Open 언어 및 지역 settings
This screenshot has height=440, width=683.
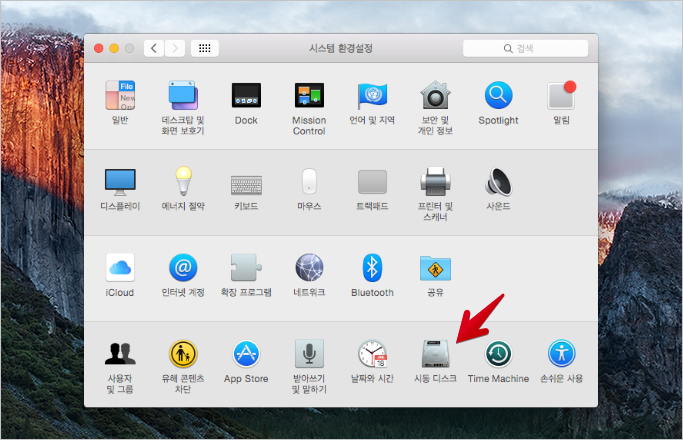[372, 95]
